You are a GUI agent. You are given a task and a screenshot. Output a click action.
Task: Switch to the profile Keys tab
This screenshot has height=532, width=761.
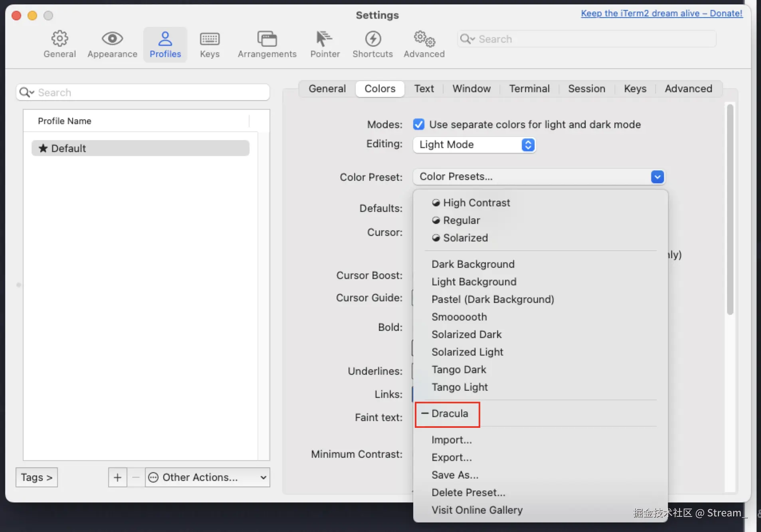pyautogui.click(x=635, y=89)
